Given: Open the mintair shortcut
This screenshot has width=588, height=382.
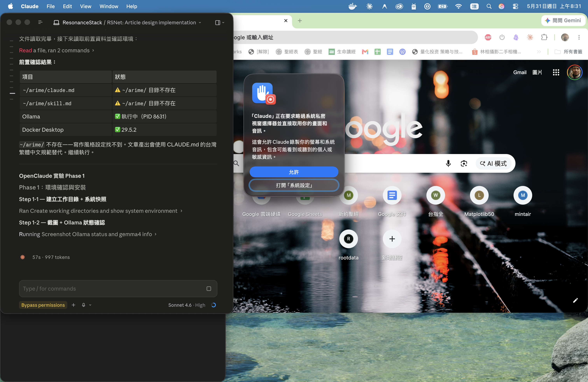Looking at the screenshot, I should point(523,201).
